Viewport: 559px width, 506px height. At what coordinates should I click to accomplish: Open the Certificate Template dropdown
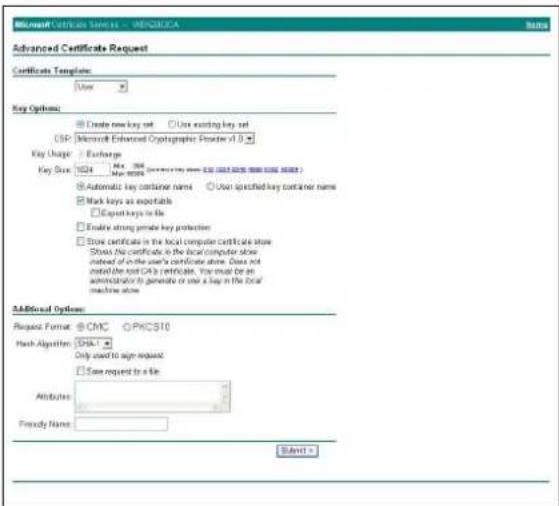pos(101,87)
